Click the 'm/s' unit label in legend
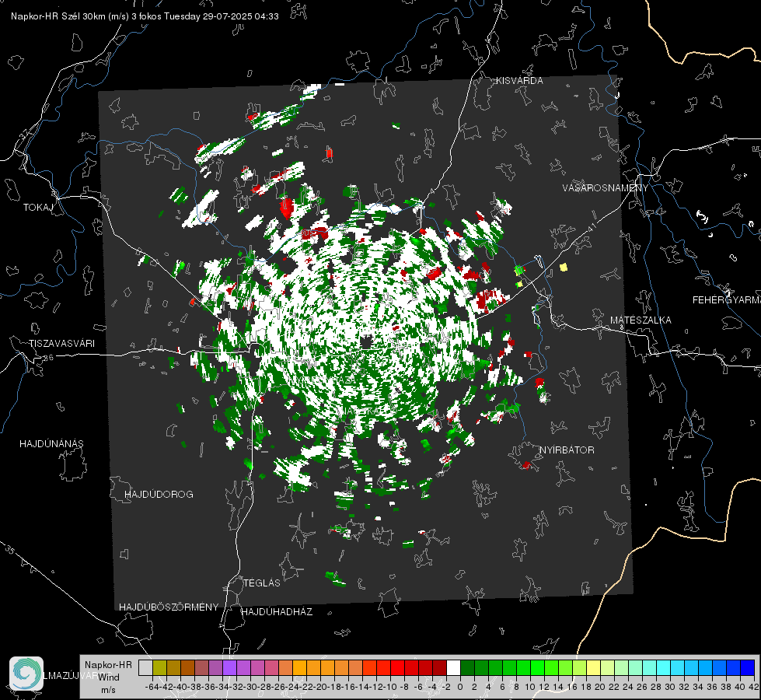The height and width of the screenshot is (700, 761). point(108,690)
